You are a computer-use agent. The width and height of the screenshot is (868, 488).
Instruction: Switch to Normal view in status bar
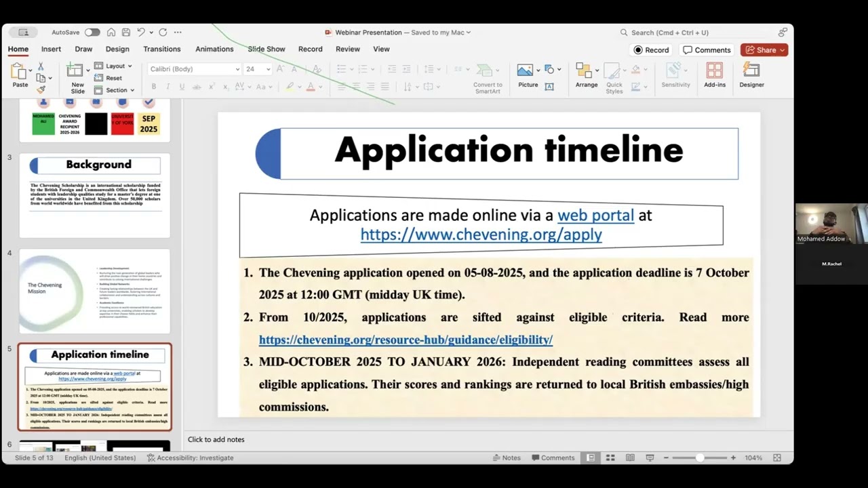(x=591, y=457)
